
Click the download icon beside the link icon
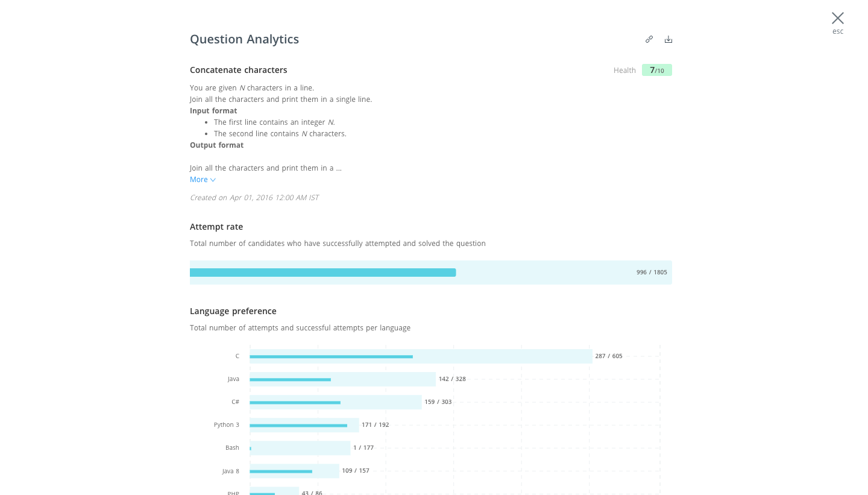click(668, 39)
